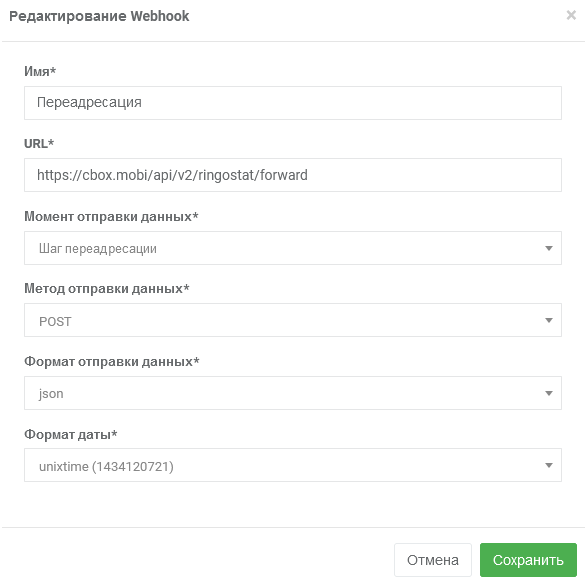Open the Момент отправки данных dropdown
The image size is (585, 587).
click(293, 248)
